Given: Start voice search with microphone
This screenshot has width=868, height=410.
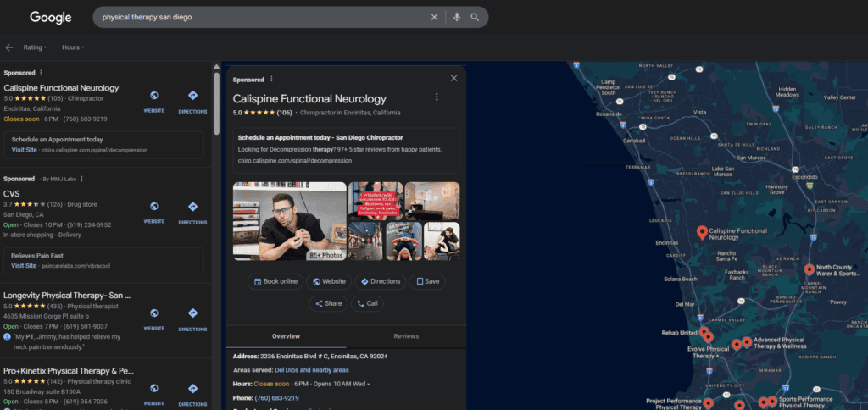Looking at the screenshot, I should point(457,17).
